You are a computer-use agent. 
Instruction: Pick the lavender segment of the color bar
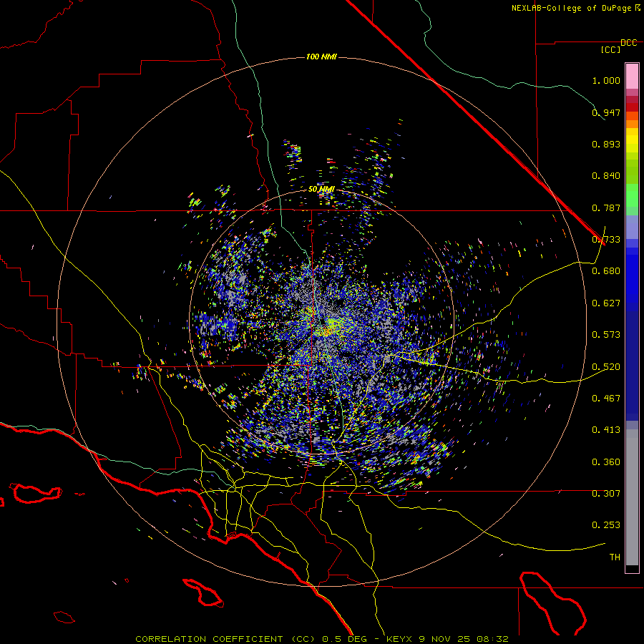632,228
